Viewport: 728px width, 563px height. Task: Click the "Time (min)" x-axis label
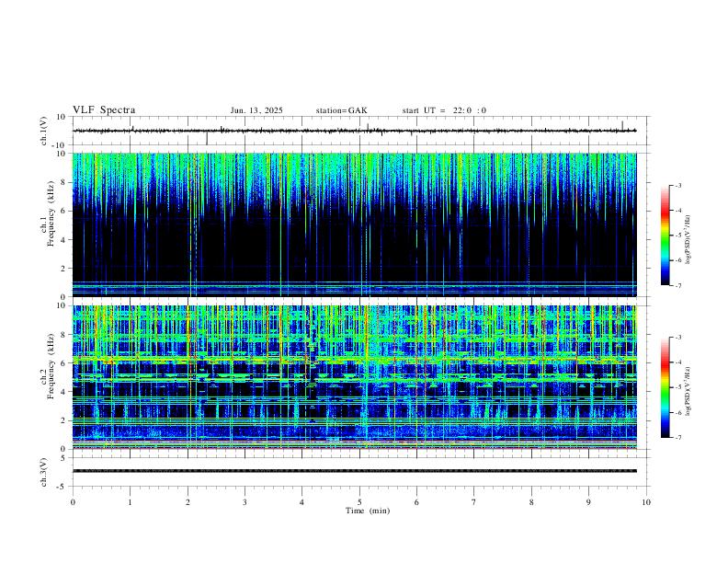[368, 511]
